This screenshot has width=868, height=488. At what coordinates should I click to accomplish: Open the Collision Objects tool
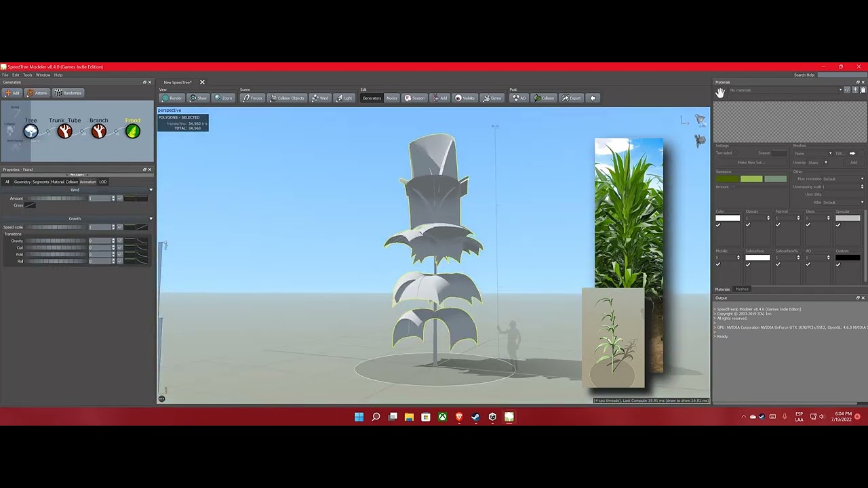[288, 98]
